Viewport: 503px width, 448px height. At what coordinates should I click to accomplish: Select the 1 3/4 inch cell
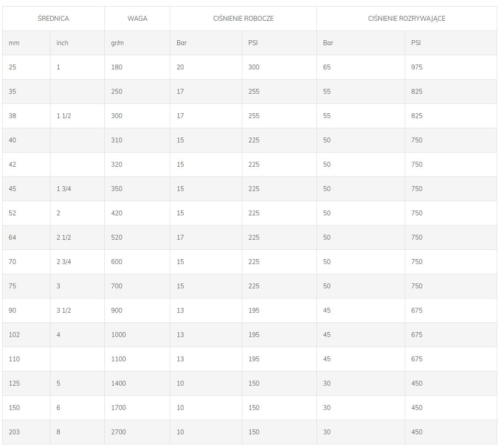tap(77, 189)
